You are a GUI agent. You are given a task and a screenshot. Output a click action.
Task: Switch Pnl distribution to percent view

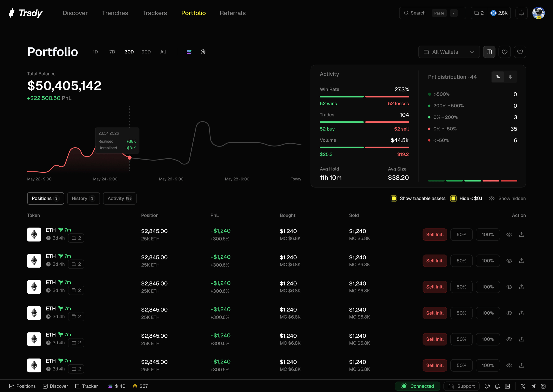(498, 77)
